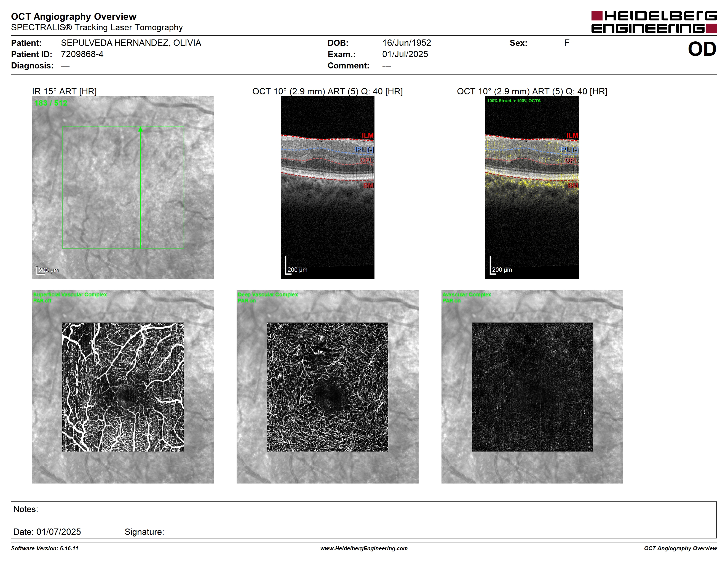728x563 pixels.
Task: Select the DOB value 16/Jun/1952
Action: coord(406,43)
